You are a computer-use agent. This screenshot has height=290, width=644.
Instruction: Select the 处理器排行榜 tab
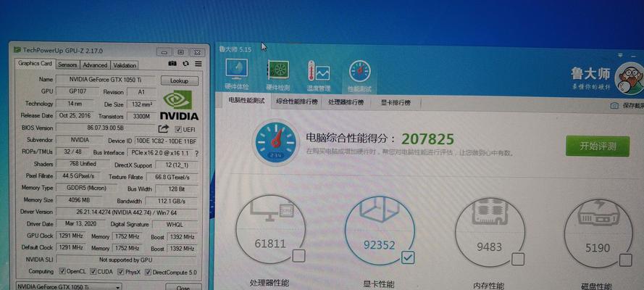coord(346,102)
